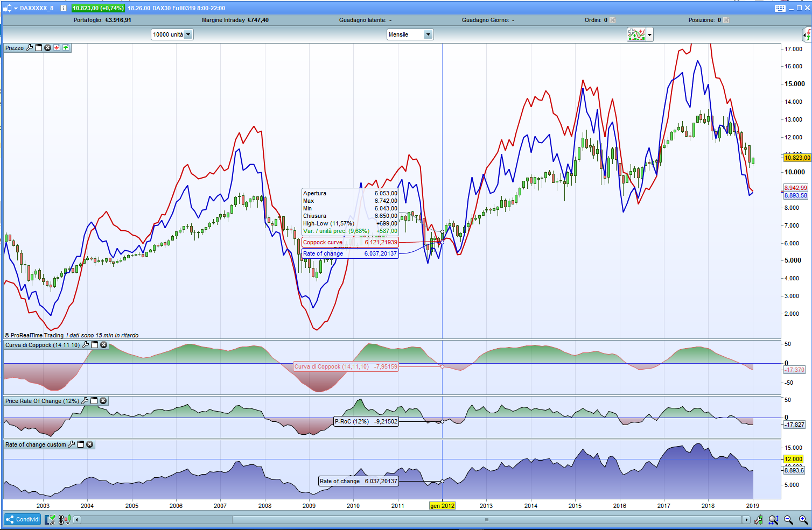
Task: Click the blue Rate of change tooltip box
Action: pos(350,253)
